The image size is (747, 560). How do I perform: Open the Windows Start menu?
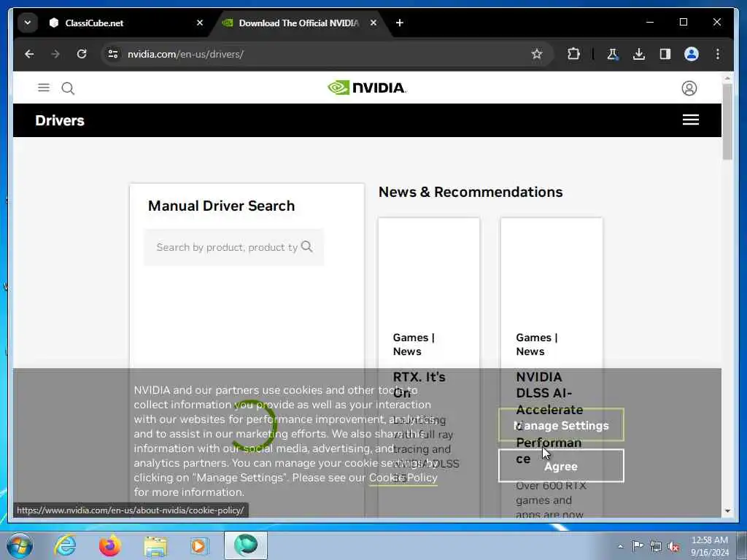20,545
